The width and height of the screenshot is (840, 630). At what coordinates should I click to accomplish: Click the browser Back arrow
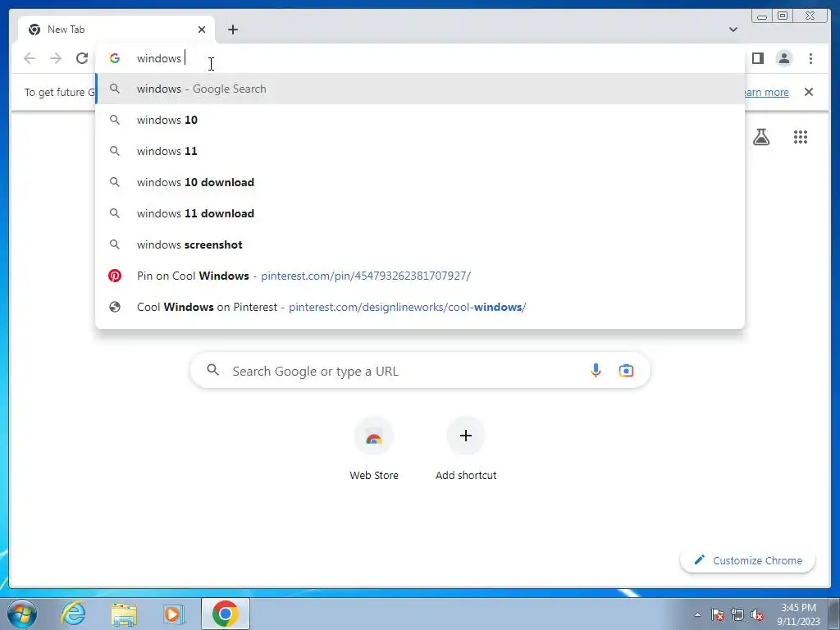point(30,58)
